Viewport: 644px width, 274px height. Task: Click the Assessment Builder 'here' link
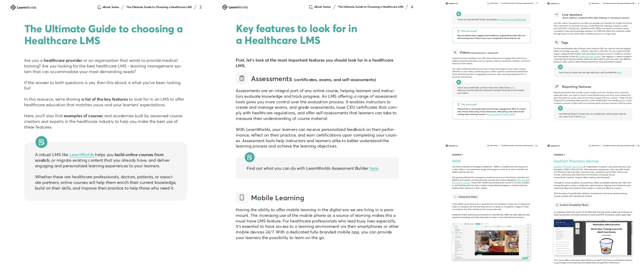pyautogui.click(x=374, y=168)
